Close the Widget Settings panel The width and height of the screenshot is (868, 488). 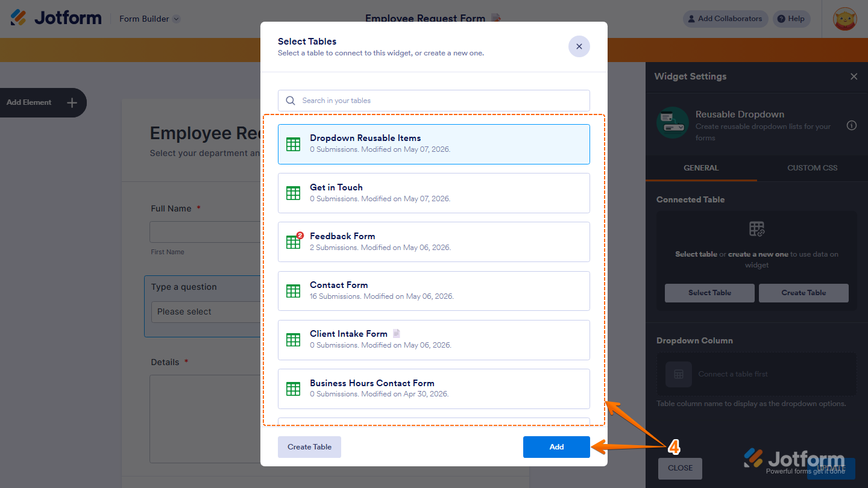[854, 77]
